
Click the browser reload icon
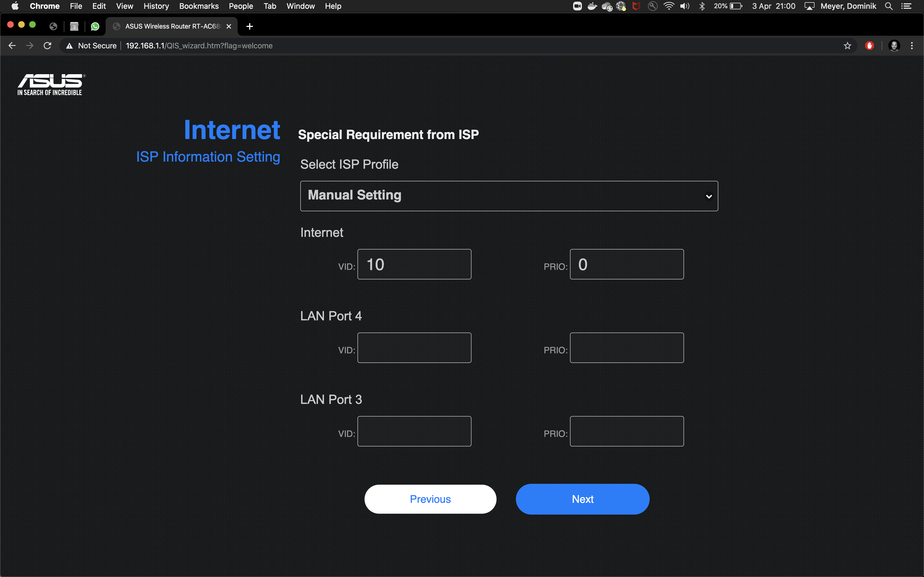(47, 46)
